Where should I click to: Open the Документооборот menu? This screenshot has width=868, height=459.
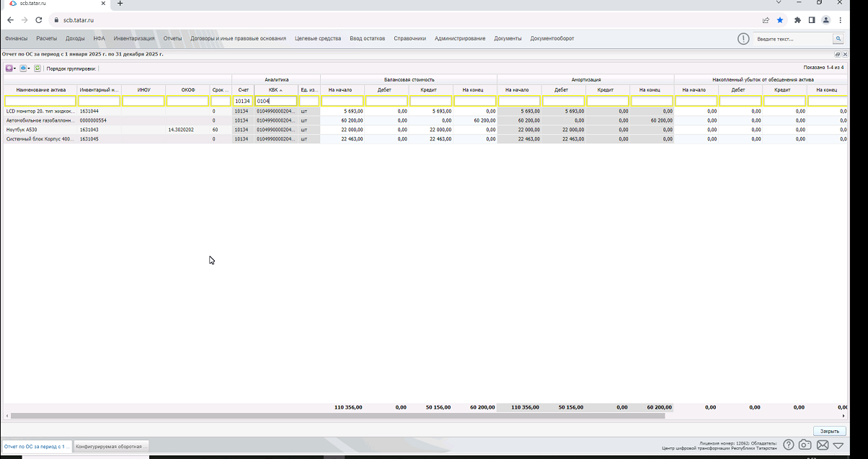point(552,38)
